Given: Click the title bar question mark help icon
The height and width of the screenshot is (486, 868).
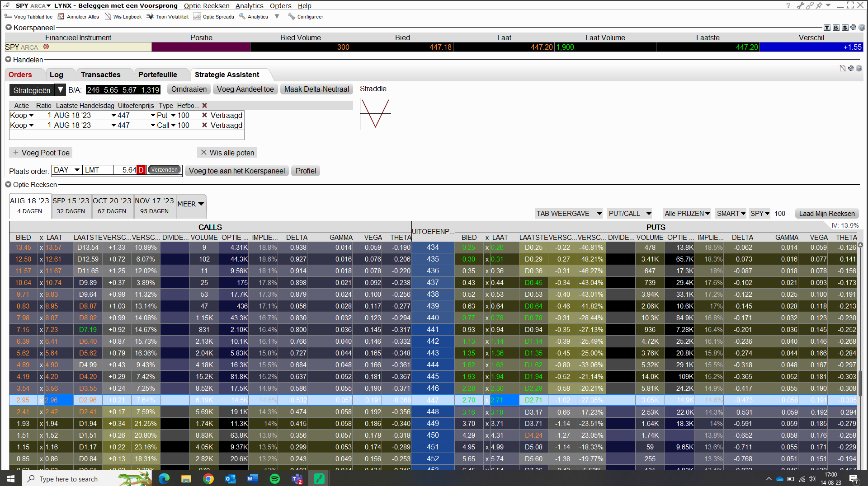Looking at the screenshot, I should [788, 5].
